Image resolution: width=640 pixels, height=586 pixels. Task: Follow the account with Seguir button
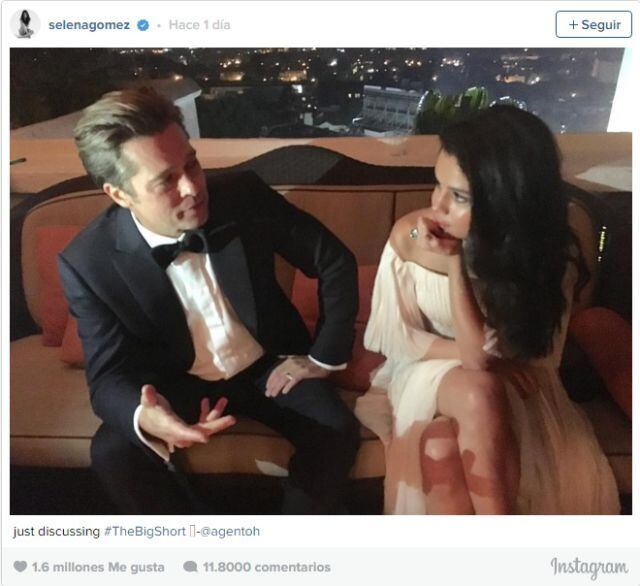pos(593,24)
